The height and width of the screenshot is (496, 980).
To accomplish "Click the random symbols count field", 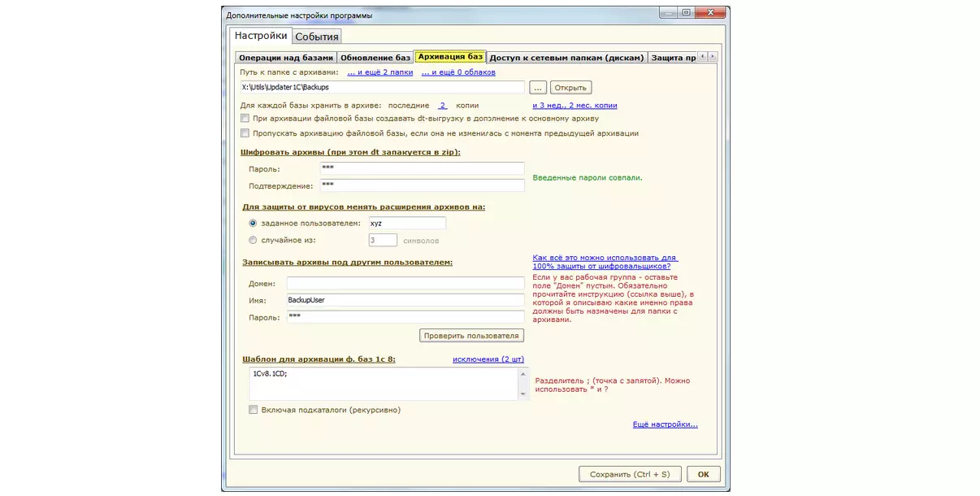I will [382, 241].
